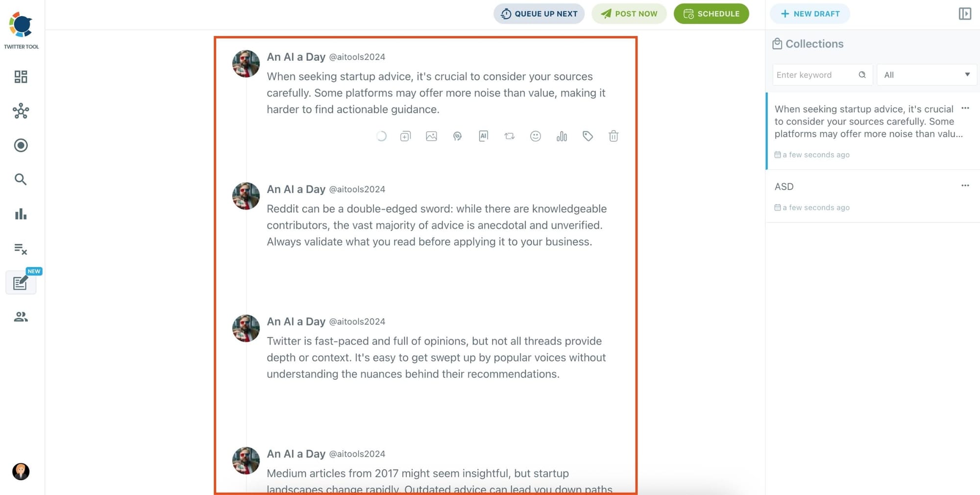Click the POST NOW button
This screenshot has height=495, width=980.
(x=629, y=14)
